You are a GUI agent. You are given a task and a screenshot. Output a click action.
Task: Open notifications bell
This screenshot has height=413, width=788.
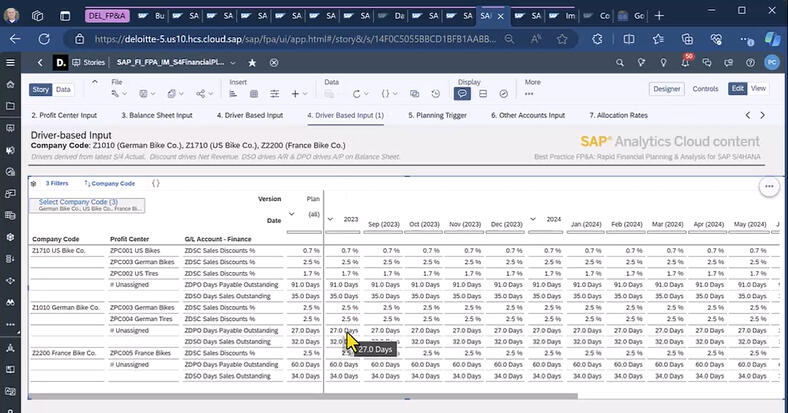tap(685, 62)
